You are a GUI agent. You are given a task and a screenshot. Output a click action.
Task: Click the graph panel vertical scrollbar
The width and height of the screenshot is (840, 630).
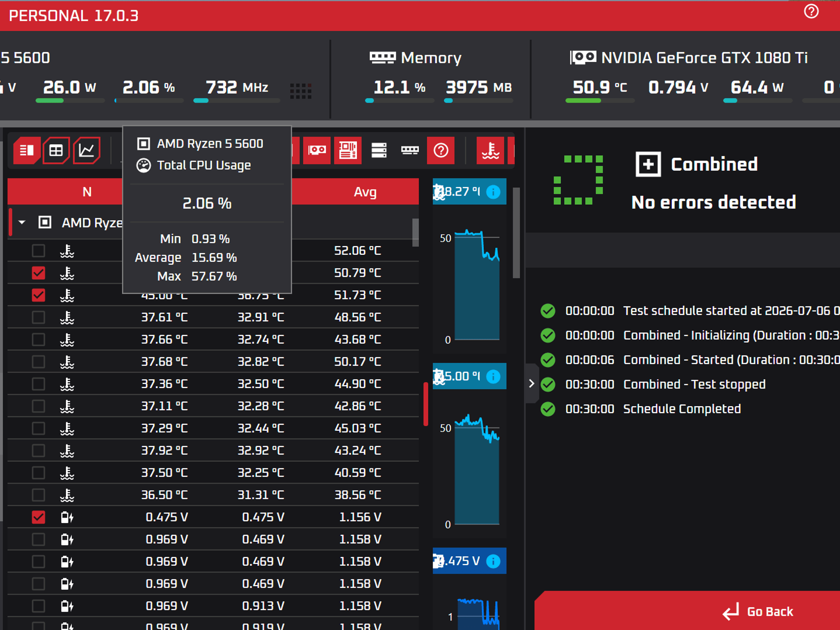[516, 233]
